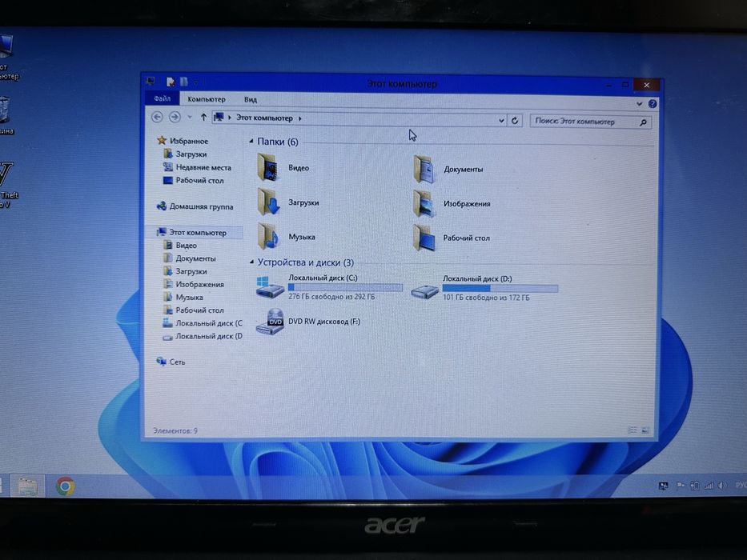Open Explorer Help question mark icon
Screen dimensions: 747x560
(653, 103)
